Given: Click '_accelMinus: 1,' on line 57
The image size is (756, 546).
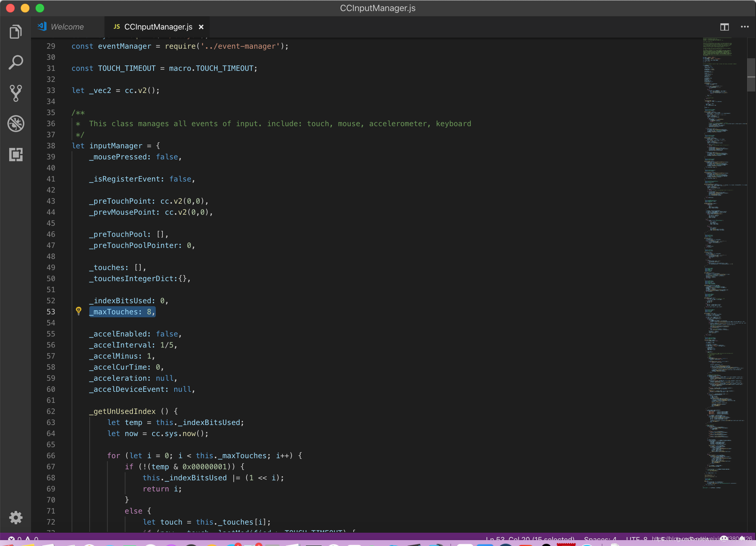Looking at the screenshot, I should (122, 356).
